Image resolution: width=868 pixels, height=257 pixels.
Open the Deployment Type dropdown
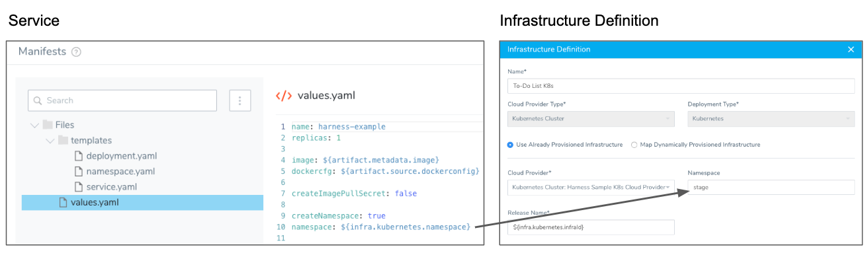(771, 120)
